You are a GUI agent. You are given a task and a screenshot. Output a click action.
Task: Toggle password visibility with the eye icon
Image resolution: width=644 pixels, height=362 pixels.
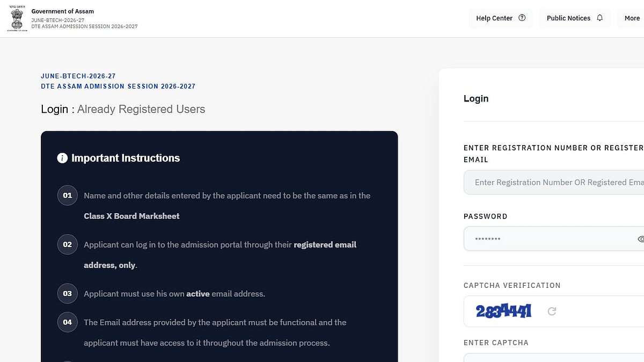pyautogui.click(x=640, y=239)
